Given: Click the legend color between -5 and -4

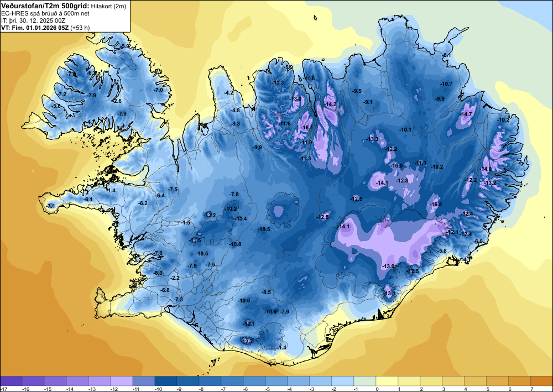Looking at the screenshot, I should tap(276, 381).
